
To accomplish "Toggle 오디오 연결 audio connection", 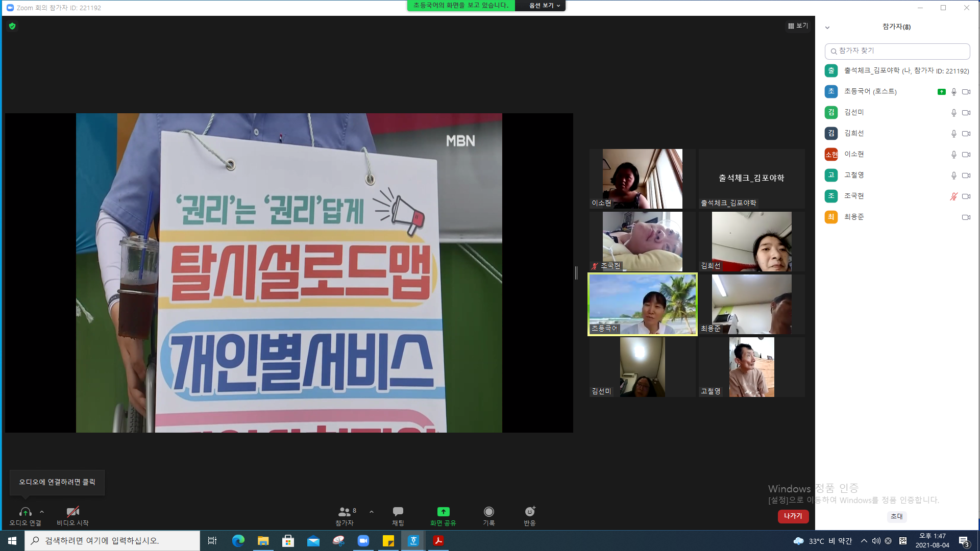I will coord(25,516).
